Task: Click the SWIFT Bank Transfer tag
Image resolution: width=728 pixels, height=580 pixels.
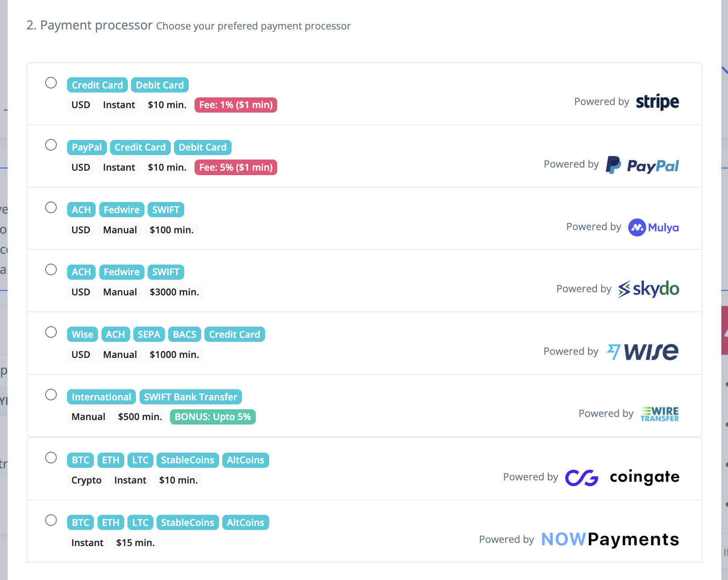Action: click(x=190, y=397)
